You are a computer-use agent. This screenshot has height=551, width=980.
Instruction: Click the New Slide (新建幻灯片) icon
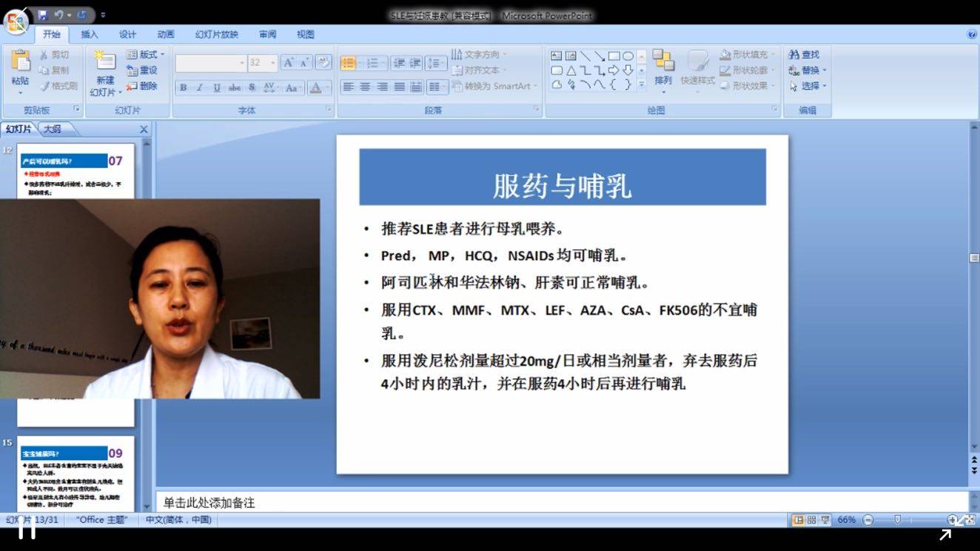[x=105, y=65]
